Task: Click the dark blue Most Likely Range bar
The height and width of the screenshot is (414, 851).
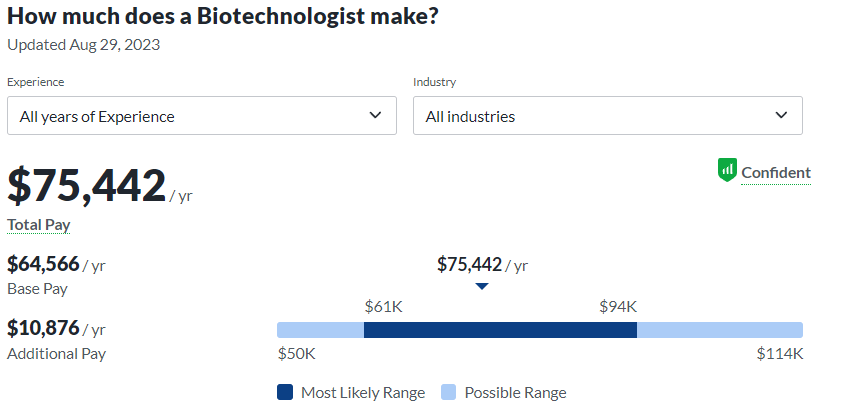Action: 500,330
